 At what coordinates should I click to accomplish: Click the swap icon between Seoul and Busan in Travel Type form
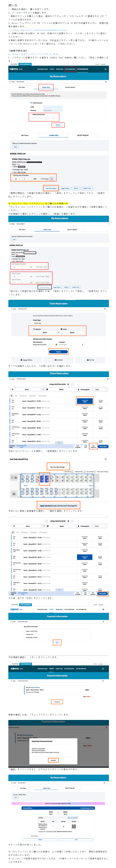58,333
